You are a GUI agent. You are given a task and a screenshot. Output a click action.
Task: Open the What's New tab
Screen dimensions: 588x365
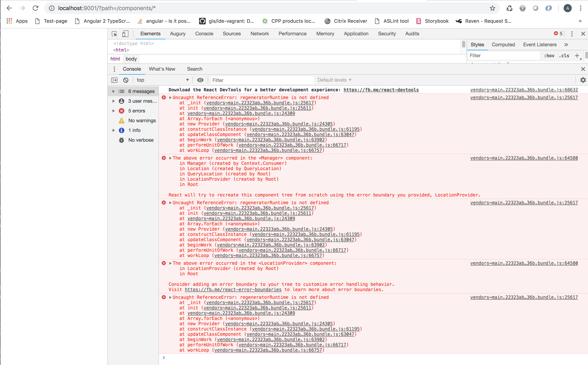click(162, 69)
